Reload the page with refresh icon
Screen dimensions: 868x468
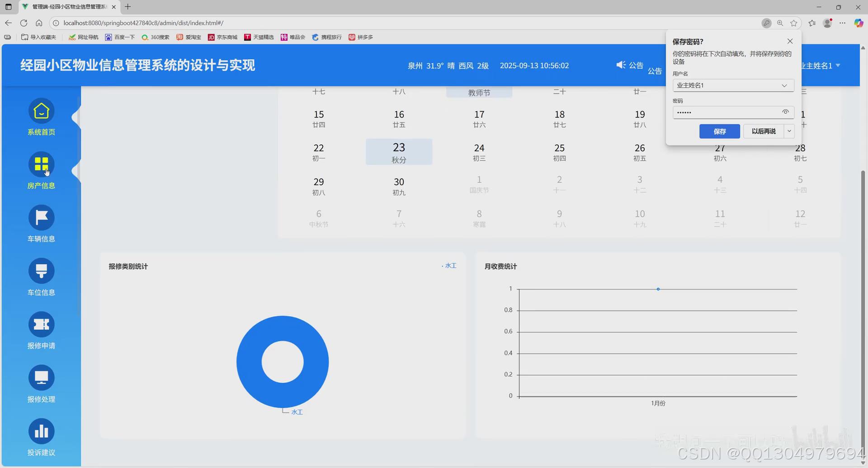[x=24, y=23]
